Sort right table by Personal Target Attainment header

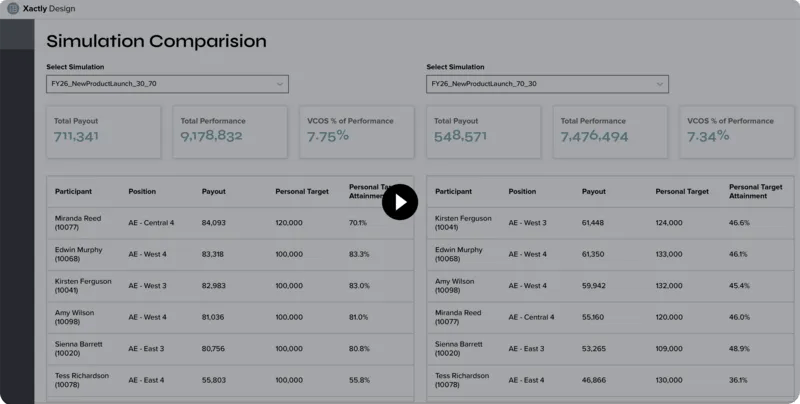pos(756,191)
